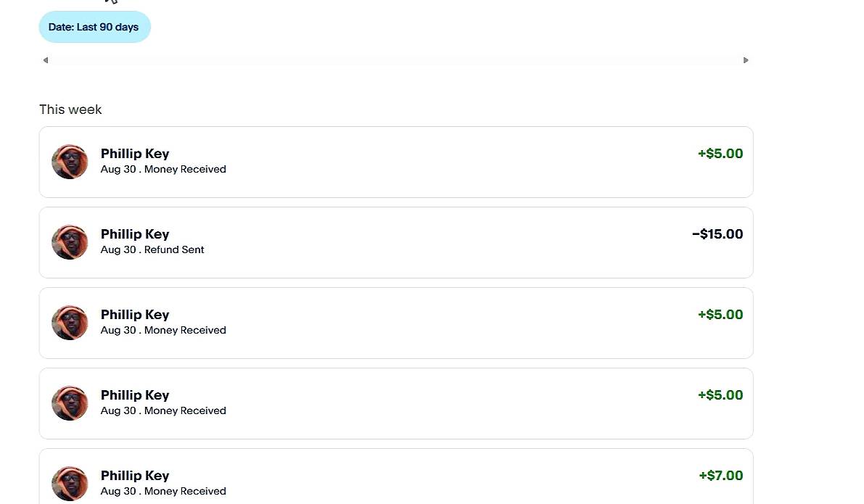
Task: Click avatar on the +$7.00 transaction
Action: coord(70,484)
